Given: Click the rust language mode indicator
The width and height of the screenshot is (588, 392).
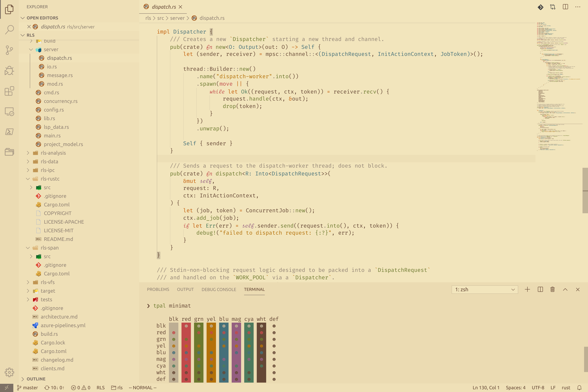Looking at the screenshot, I should point(566,387).
